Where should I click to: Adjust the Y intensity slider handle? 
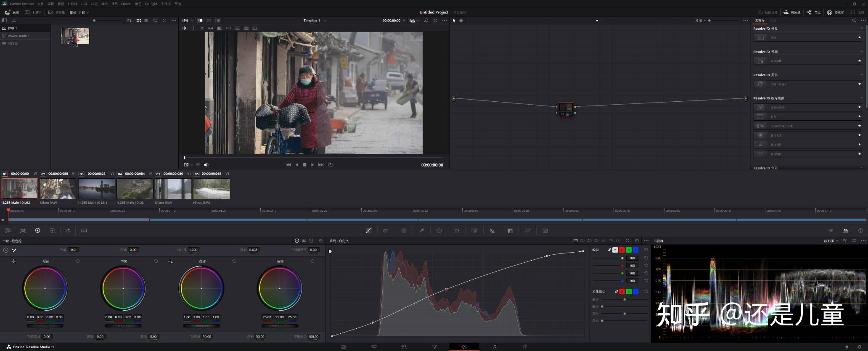click(622, 258)
